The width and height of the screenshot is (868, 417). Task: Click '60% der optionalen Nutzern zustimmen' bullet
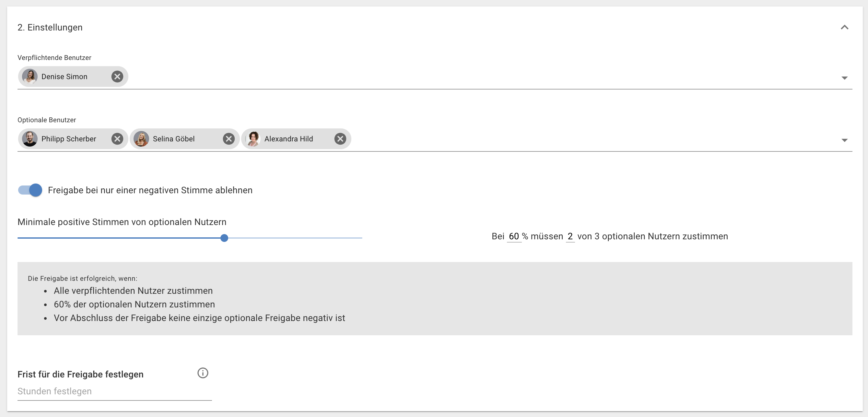point(134,304)
